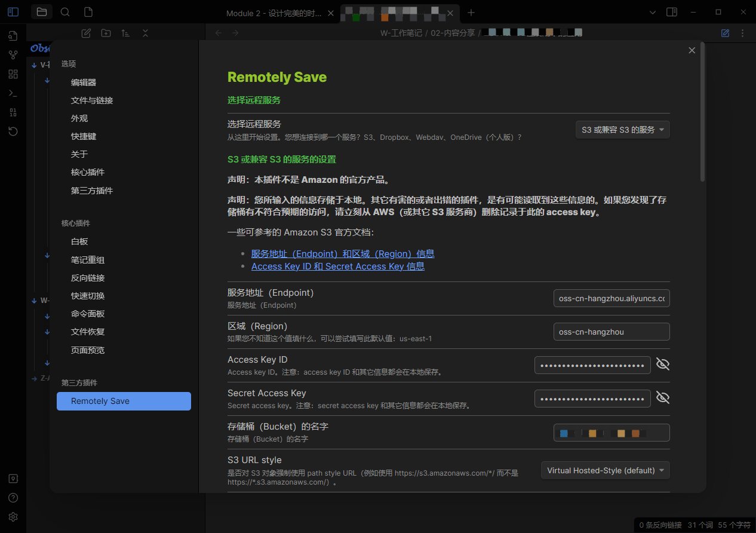Open the graph view icon
Viewport: 756px width, 533px height.
coord(13,54)
